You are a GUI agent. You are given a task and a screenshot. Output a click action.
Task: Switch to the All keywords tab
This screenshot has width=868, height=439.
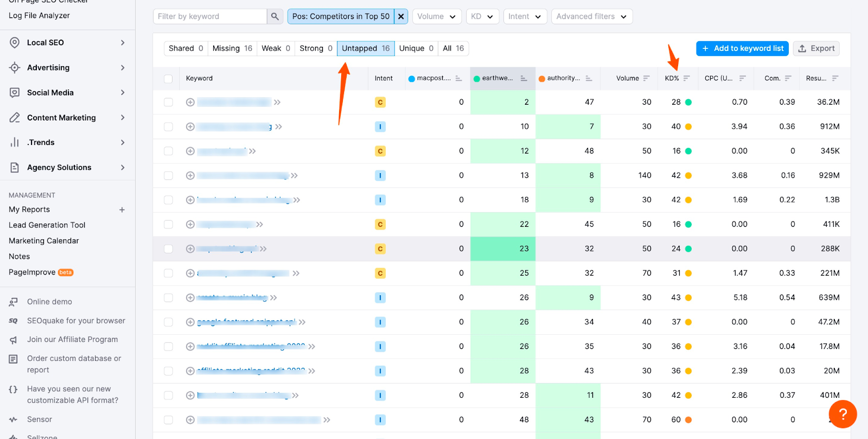click(x=454, y=48)
